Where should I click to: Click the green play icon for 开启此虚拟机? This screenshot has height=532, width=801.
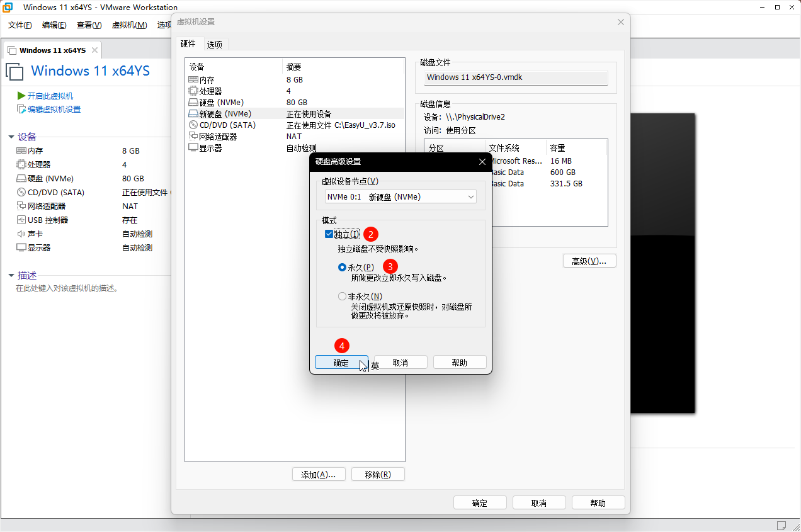21,96
